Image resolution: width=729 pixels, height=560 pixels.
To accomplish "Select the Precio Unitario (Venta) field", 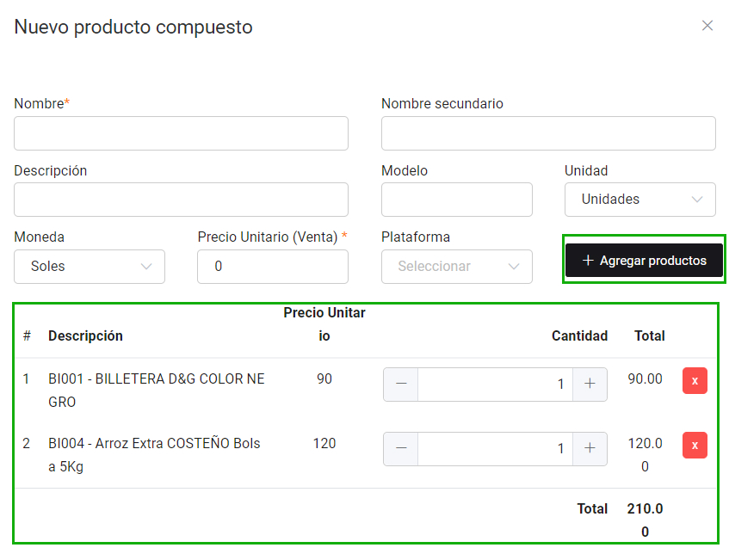I will tap(273, 267).
